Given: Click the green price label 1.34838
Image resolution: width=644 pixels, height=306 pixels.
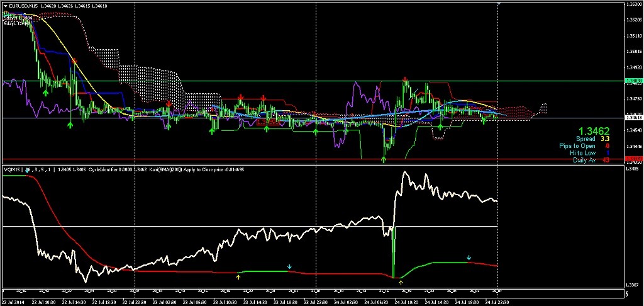Looking at the screenshot, I should (633, 81).
